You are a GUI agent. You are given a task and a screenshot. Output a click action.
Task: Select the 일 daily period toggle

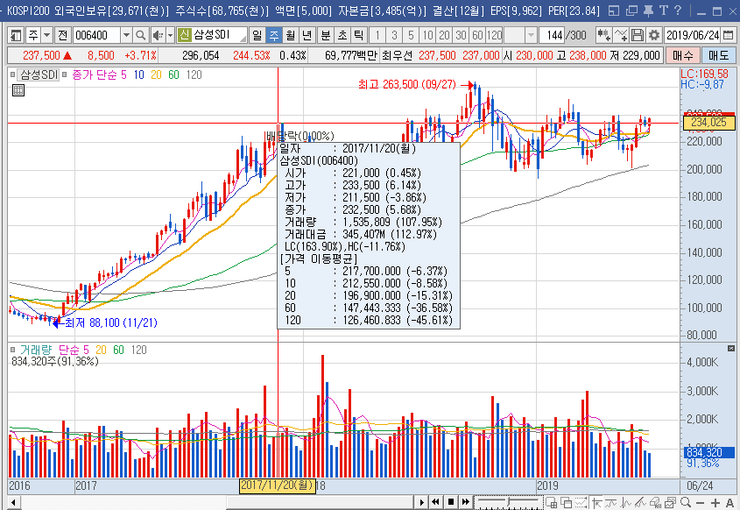257,35
